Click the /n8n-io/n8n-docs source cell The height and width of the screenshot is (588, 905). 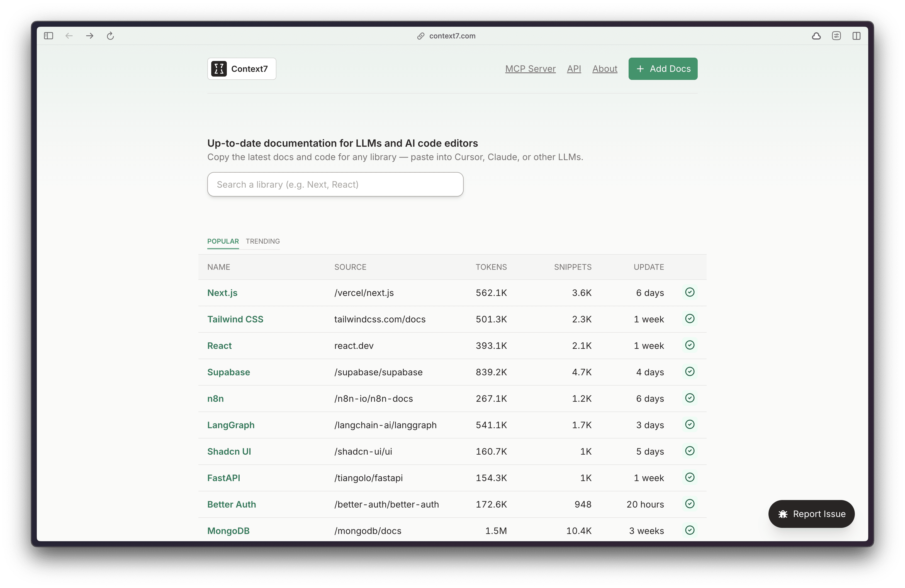(373, 399)
